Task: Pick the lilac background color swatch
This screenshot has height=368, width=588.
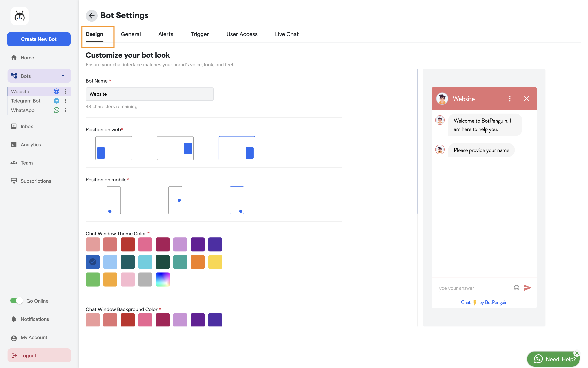Action: [x=180, y=320]
